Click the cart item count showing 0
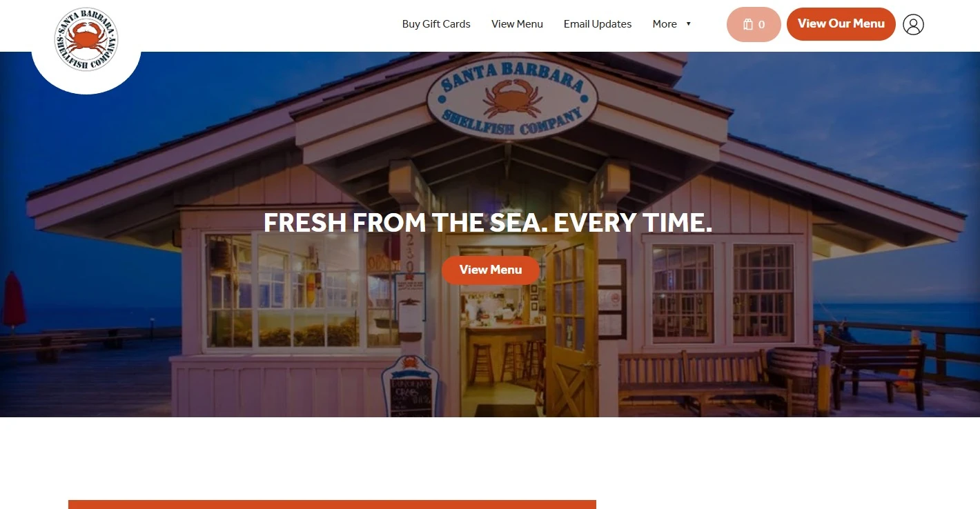 tap(762, 25)
